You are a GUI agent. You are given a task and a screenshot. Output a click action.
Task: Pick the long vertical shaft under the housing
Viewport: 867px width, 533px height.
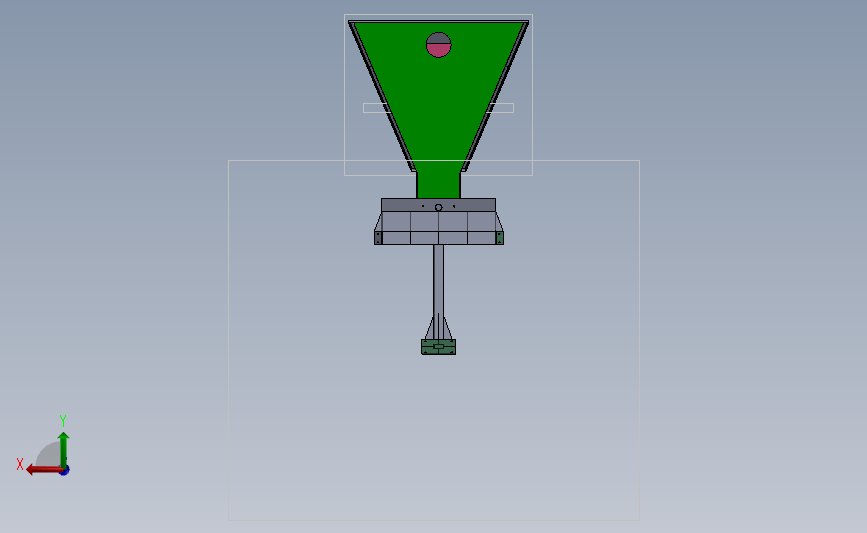pos(438,292)
